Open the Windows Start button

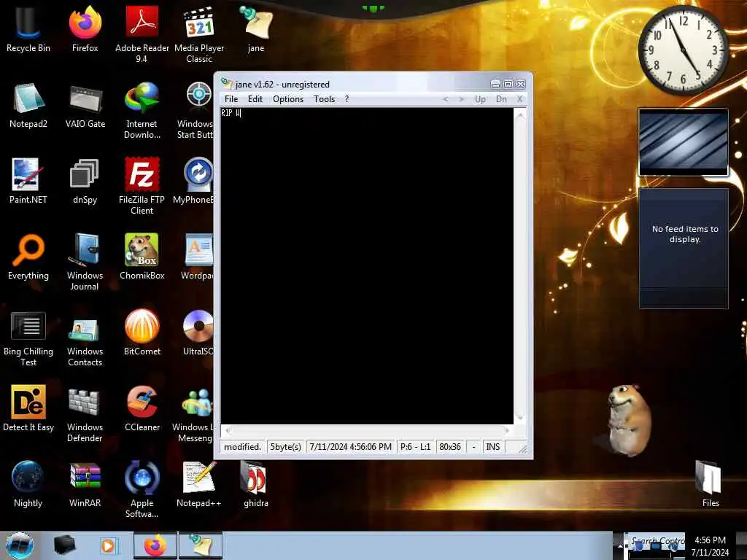tap(19, 545)
